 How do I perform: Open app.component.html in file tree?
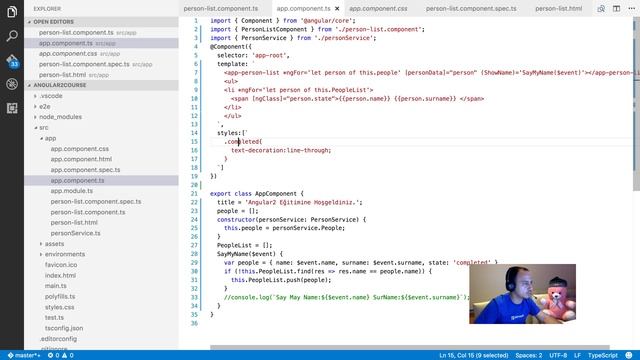click(x=81, y=159)
